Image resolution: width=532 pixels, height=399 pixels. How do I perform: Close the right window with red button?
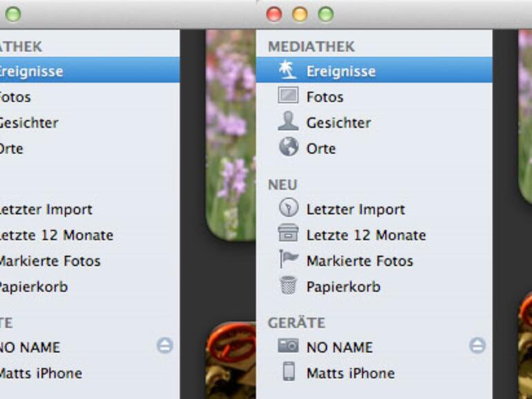274,14
